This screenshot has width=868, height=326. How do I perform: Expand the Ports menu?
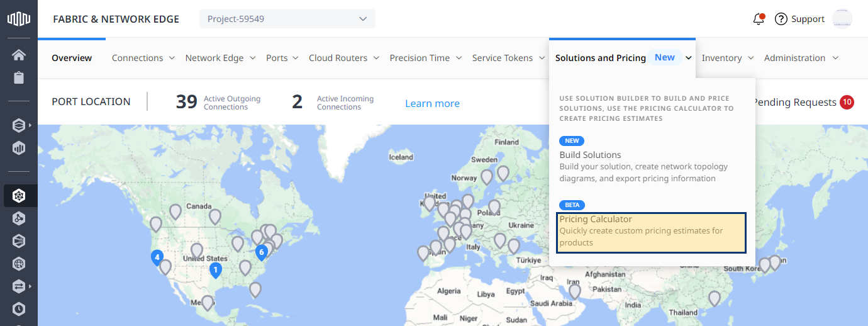pos(282,58)
